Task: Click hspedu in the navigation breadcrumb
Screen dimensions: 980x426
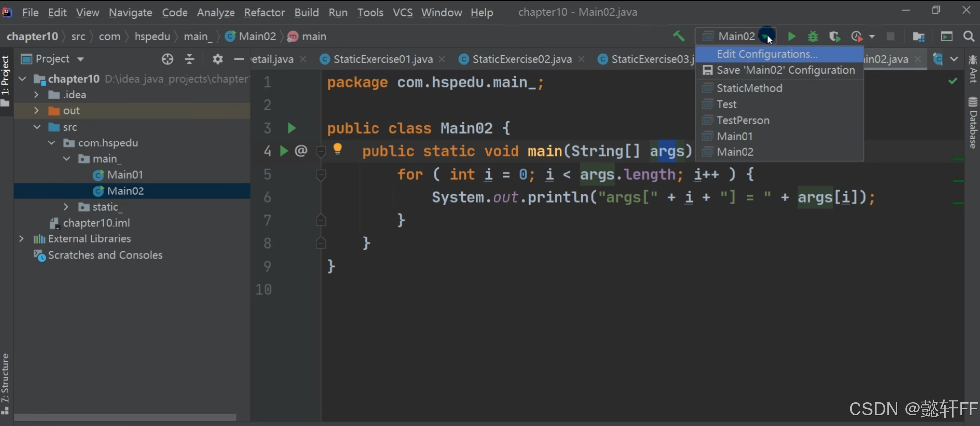Action: click(152, 36)
